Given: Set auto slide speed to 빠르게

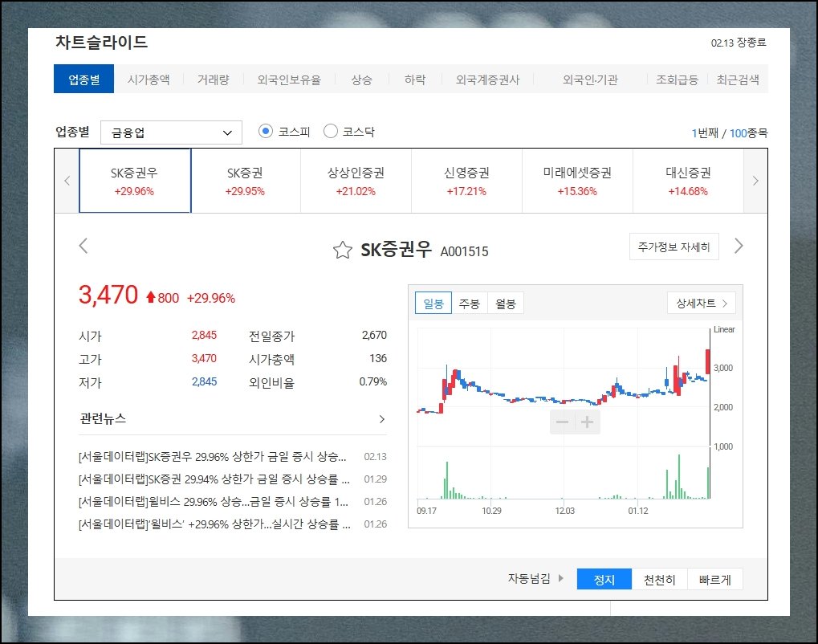Looking at the screenshot, I should point(714,579).
